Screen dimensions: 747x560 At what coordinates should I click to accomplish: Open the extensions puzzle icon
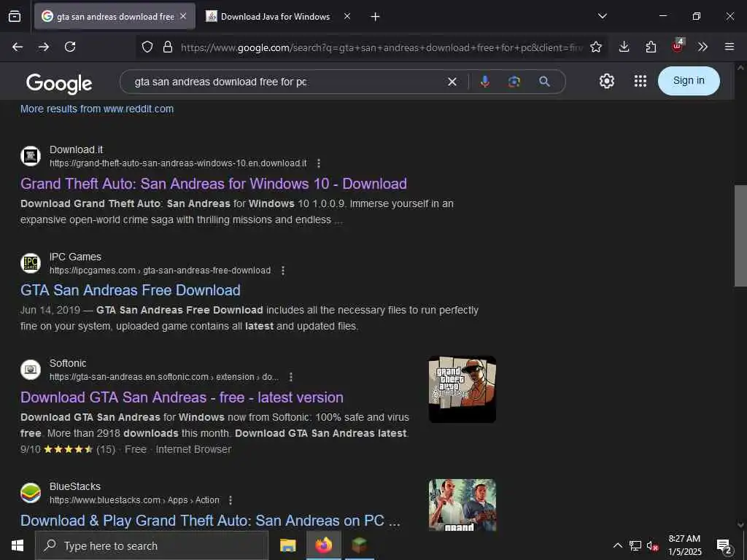651,47
